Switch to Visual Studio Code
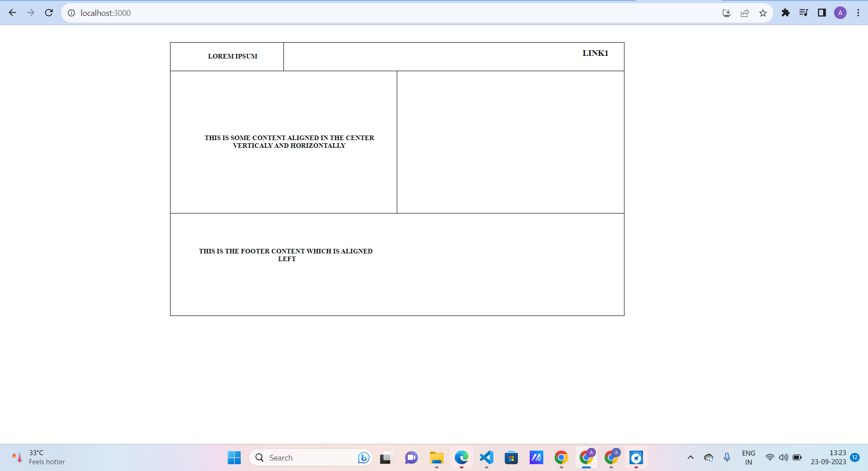868x471 pixels. 486,457
